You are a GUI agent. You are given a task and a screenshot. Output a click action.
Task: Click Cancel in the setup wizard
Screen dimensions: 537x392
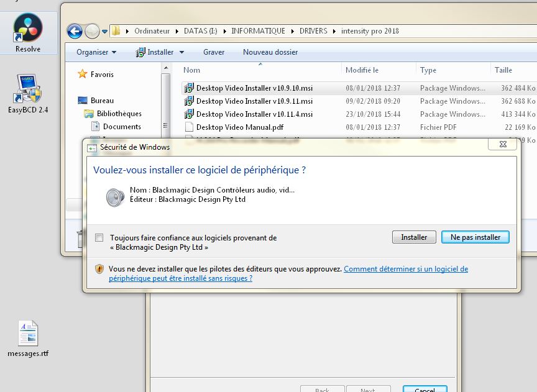[425, 389]
